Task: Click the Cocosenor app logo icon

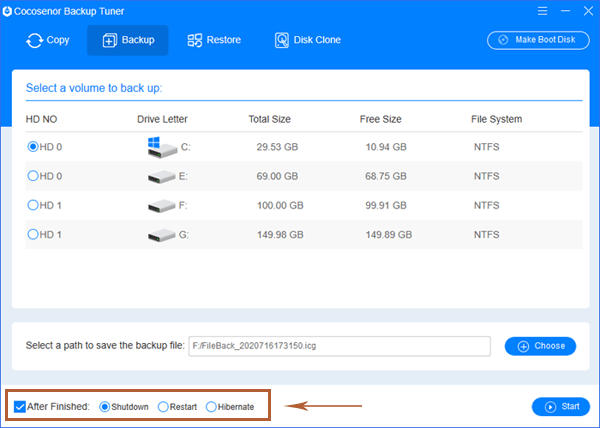Action: (x=7, y=11)
